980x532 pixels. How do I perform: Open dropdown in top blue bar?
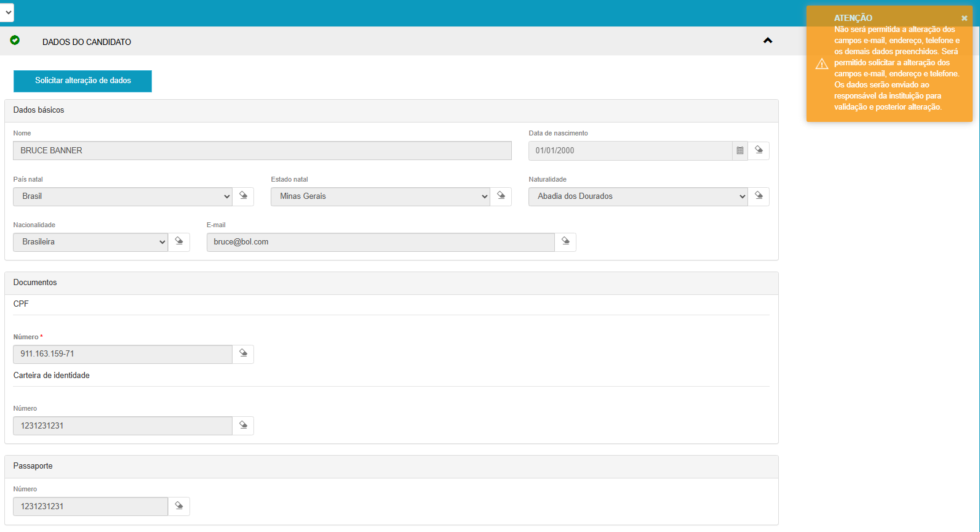click(7, 12)
